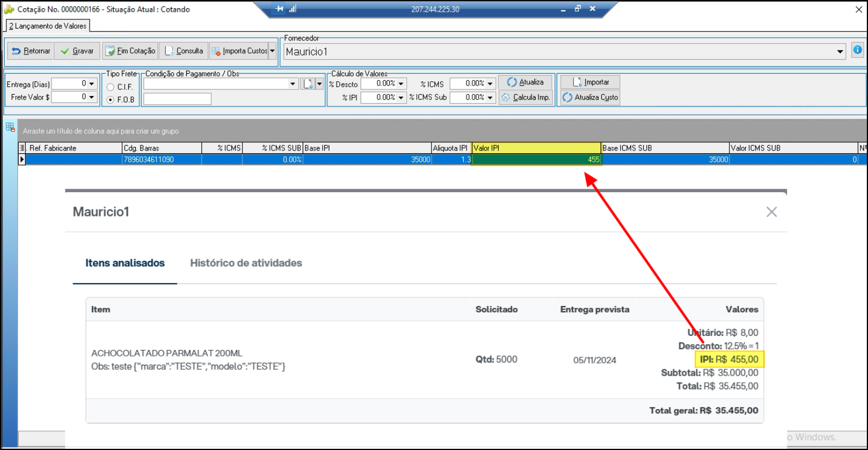Click the Fim Cotação button

130,51
